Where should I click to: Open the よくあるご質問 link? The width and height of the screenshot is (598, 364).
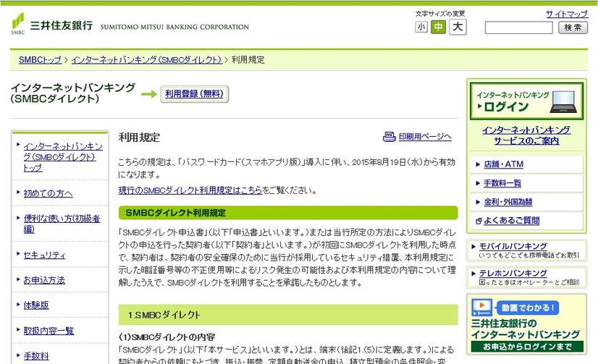[511, 221]
